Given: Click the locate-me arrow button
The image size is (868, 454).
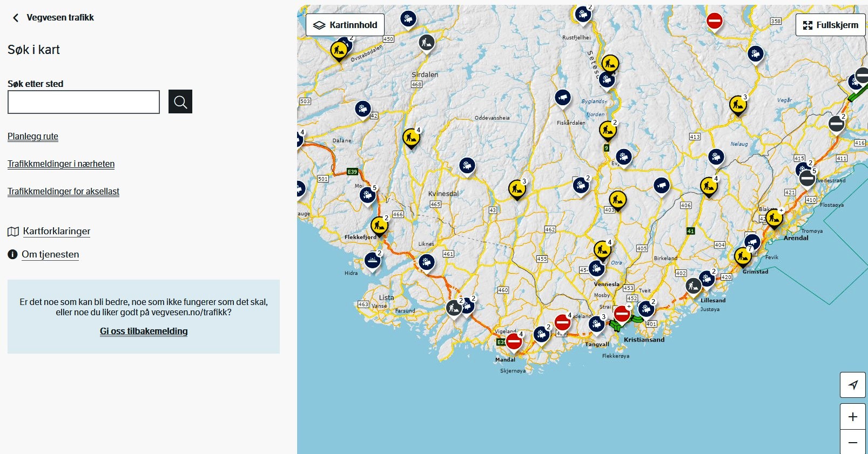Looking at the screenshot, I should [x=853, y=385].
